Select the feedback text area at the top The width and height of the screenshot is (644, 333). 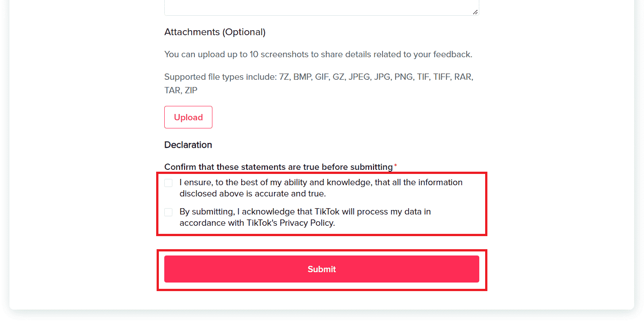pos(321,7)
